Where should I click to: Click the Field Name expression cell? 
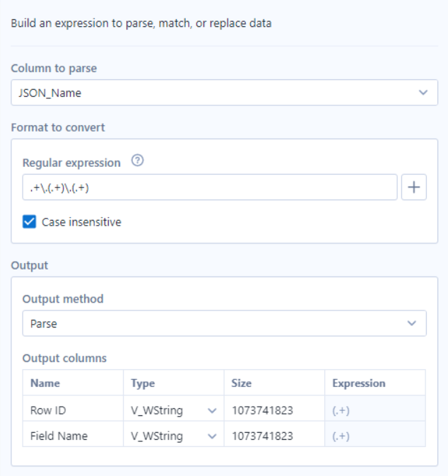(375, 436)
